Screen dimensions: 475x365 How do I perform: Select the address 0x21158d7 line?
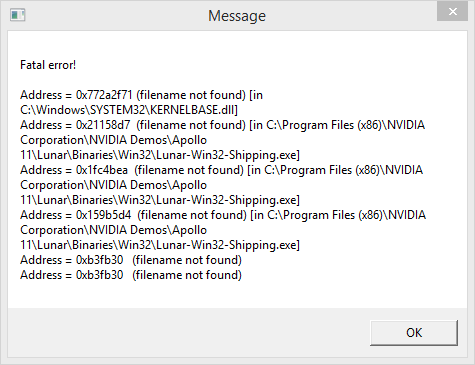coord(222,125)
